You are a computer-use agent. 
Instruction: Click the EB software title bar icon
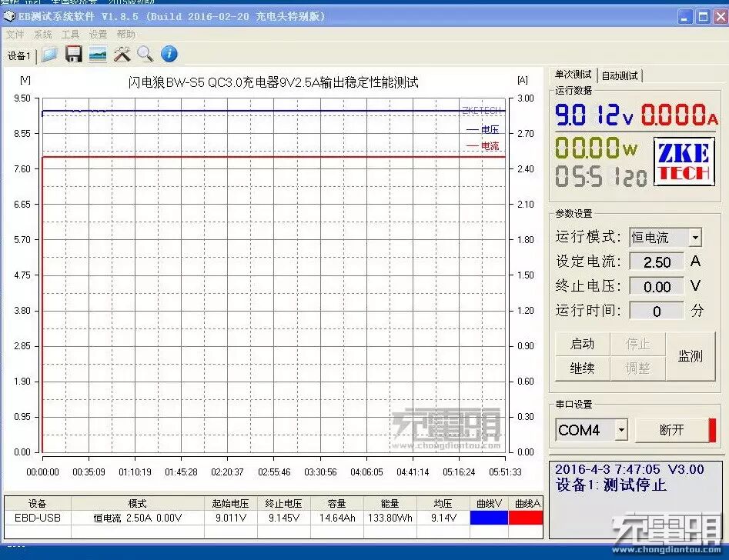8,17
